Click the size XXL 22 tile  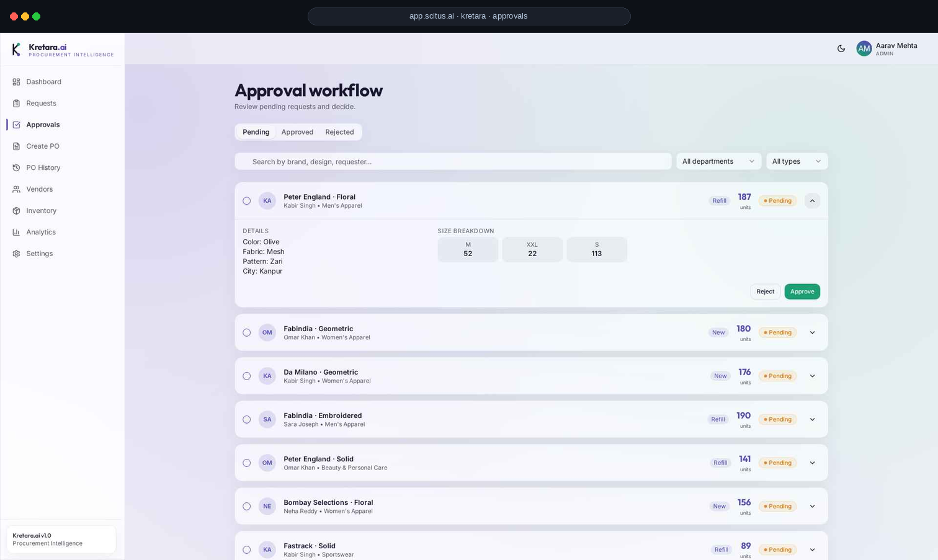pos(532,249)
